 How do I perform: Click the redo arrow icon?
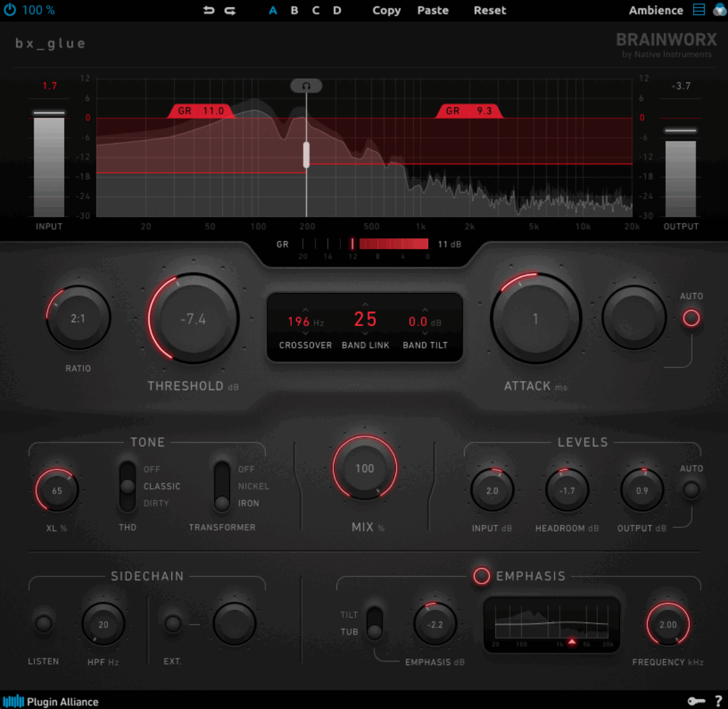(230, 10)
